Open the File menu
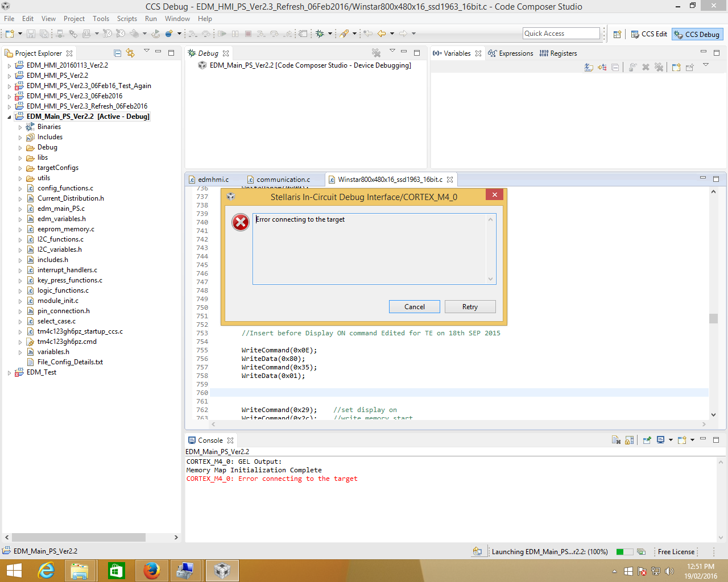The width and height of the screenshot is (728, 582). (9, 19)
